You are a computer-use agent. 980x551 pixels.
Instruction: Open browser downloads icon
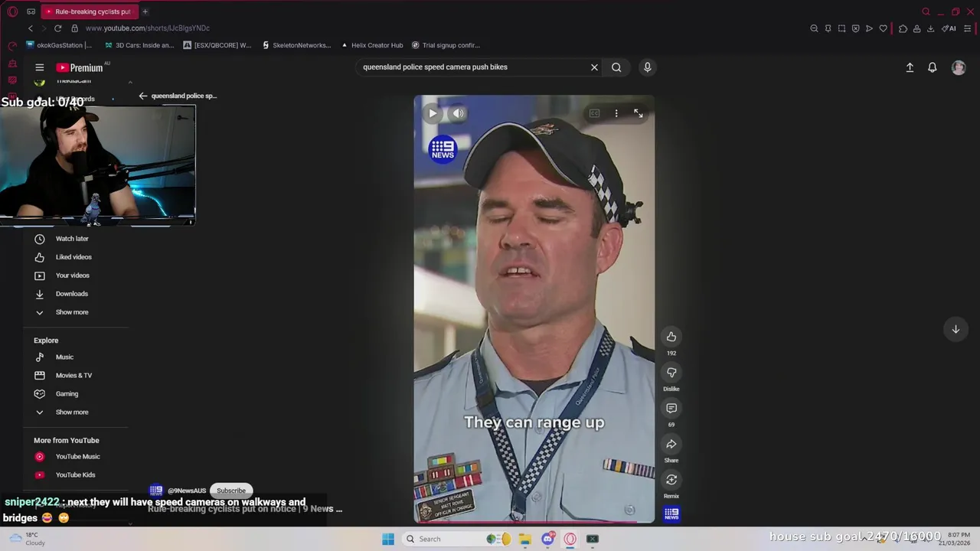tap(930, 28)
